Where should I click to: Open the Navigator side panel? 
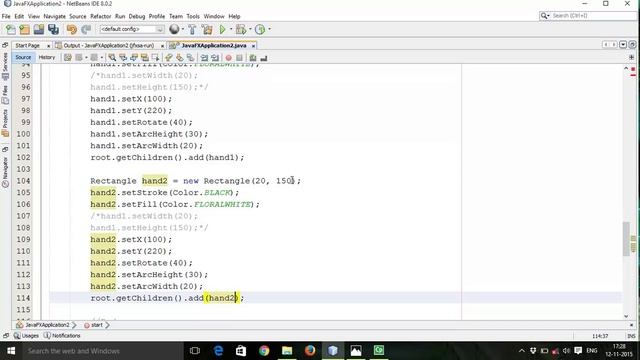coord(5,172)
